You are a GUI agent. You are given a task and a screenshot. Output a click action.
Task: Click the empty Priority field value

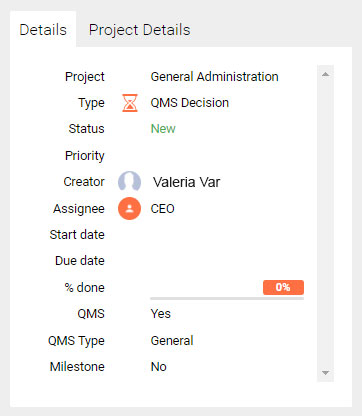pos(227,156)
